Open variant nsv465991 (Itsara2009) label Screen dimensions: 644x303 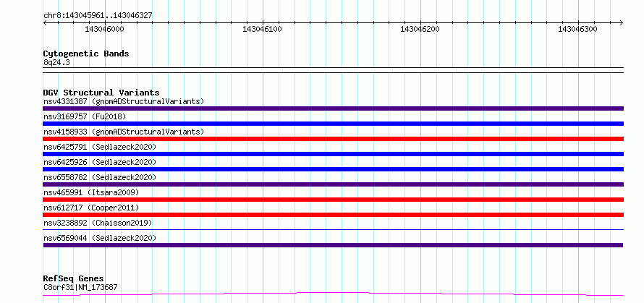pyautogui.click(x=91, y=192)
